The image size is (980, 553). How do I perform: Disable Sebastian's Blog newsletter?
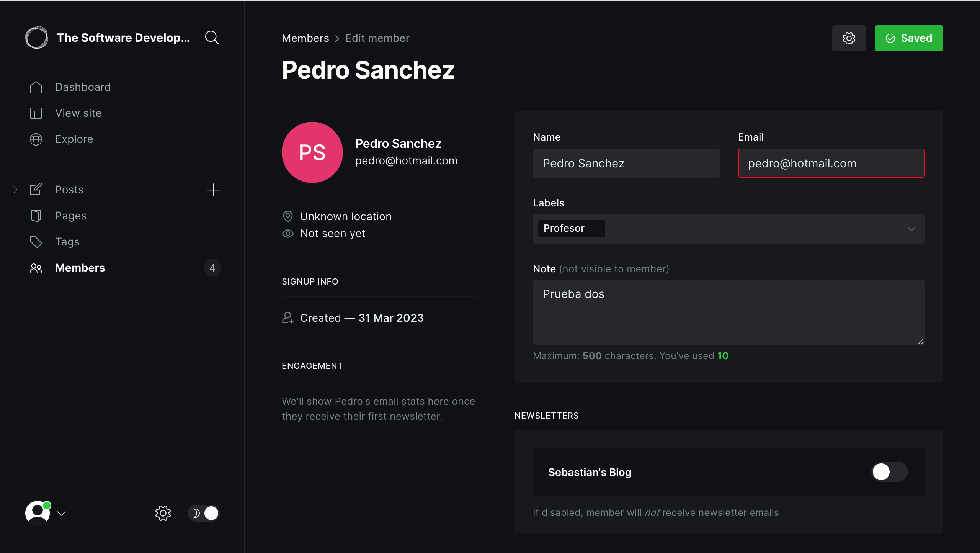[890, 472]
